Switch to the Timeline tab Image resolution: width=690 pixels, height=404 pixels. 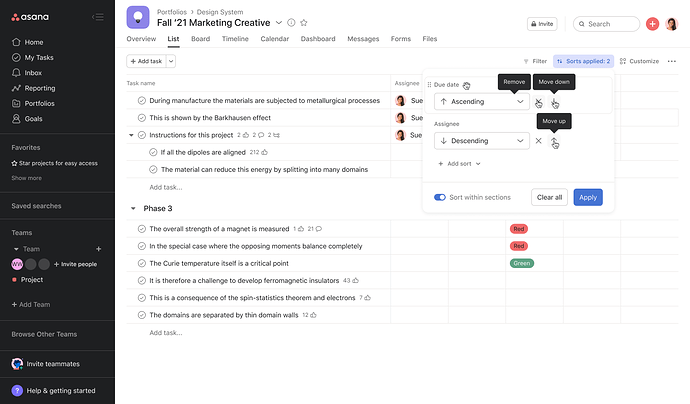(x=235, y=39)
